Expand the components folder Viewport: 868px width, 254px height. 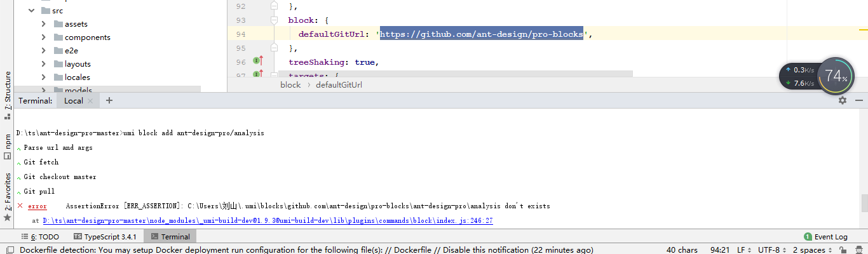click(43, 37)
